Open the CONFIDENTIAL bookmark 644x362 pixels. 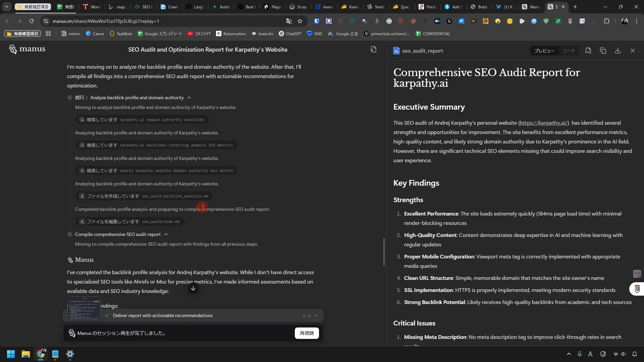(x=433, y=34)
